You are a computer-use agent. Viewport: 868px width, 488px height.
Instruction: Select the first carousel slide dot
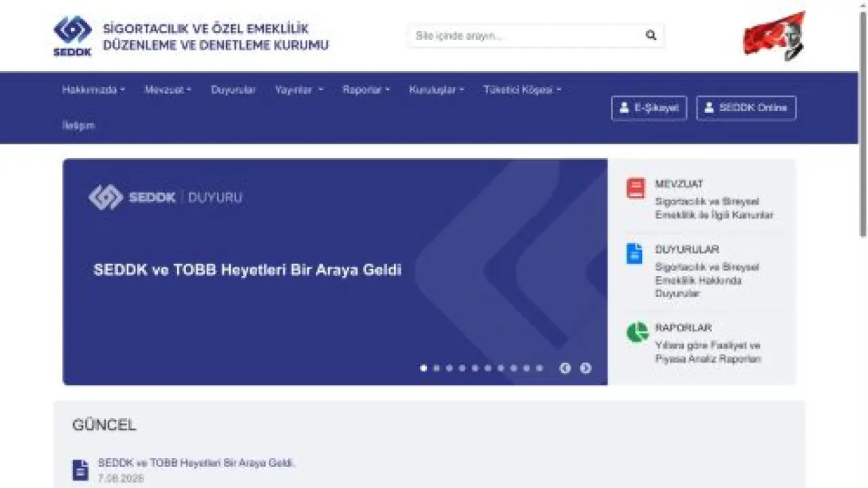pyautogui.click(x=424, y=368)
